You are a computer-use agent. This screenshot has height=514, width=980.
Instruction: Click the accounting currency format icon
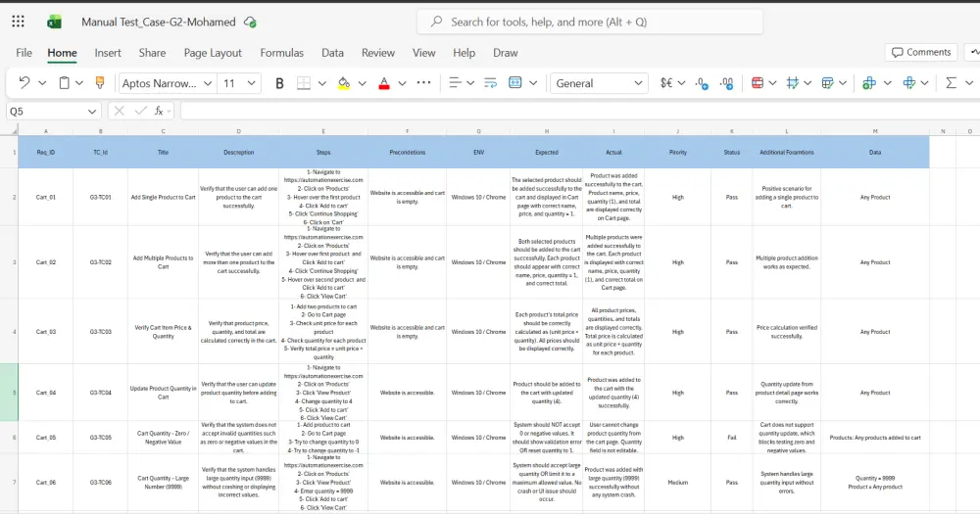pos(666,83)
